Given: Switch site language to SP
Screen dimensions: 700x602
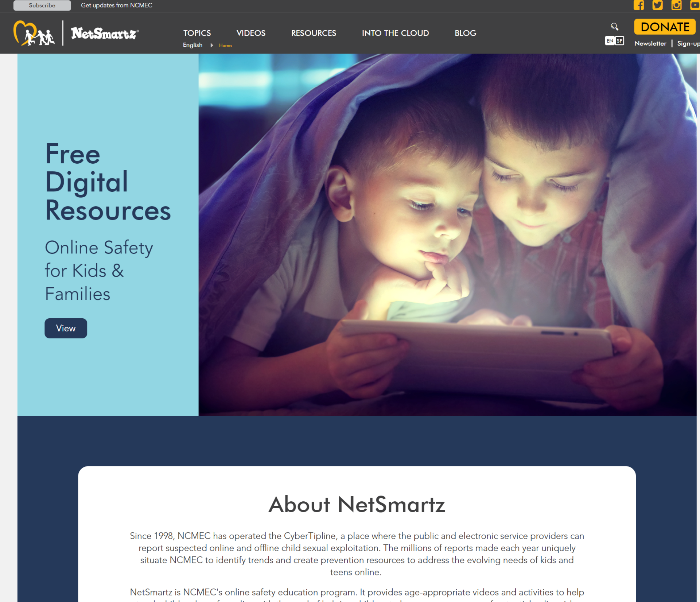Looking at the screenshot, I should coord(619,41).
